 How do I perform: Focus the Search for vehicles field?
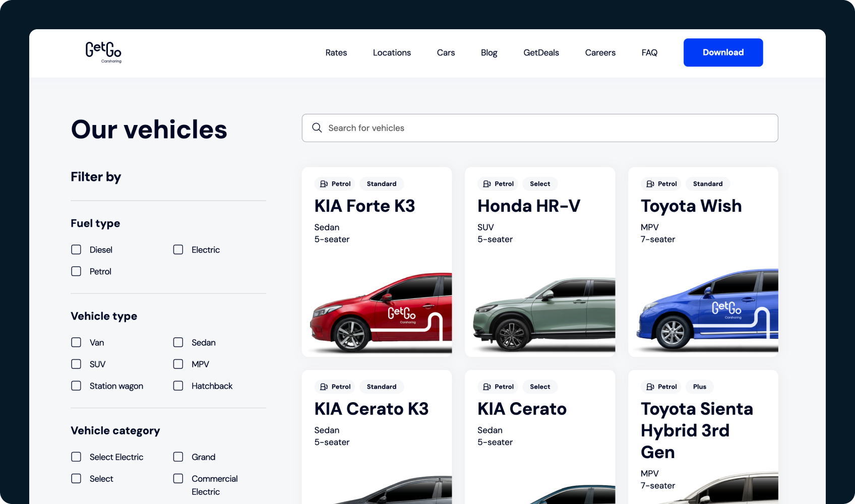point(540,128)
